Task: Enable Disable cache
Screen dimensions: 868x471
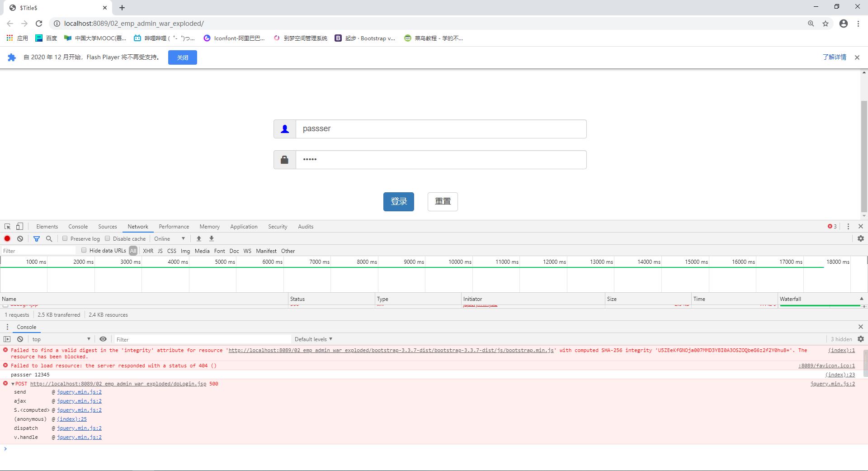Action: tap(107, 238)
